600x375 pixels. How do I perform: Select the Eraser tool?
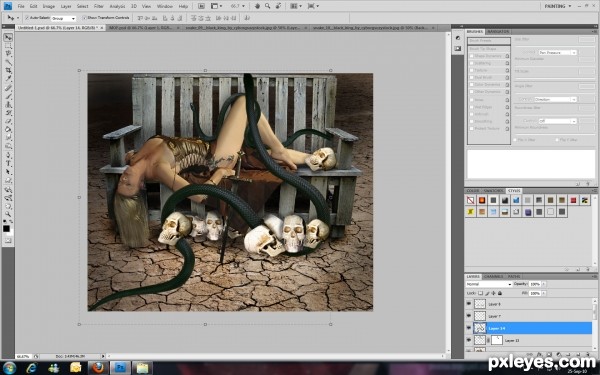tap(8, 122)
